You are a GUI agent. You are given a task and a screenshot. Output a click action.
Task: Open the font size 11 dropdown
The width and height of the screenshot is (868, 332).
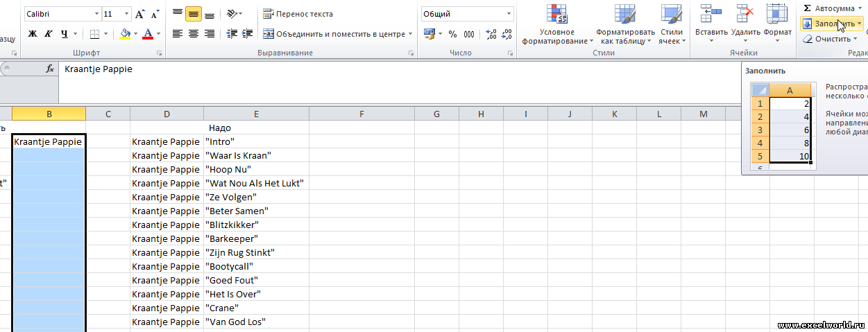126,14
